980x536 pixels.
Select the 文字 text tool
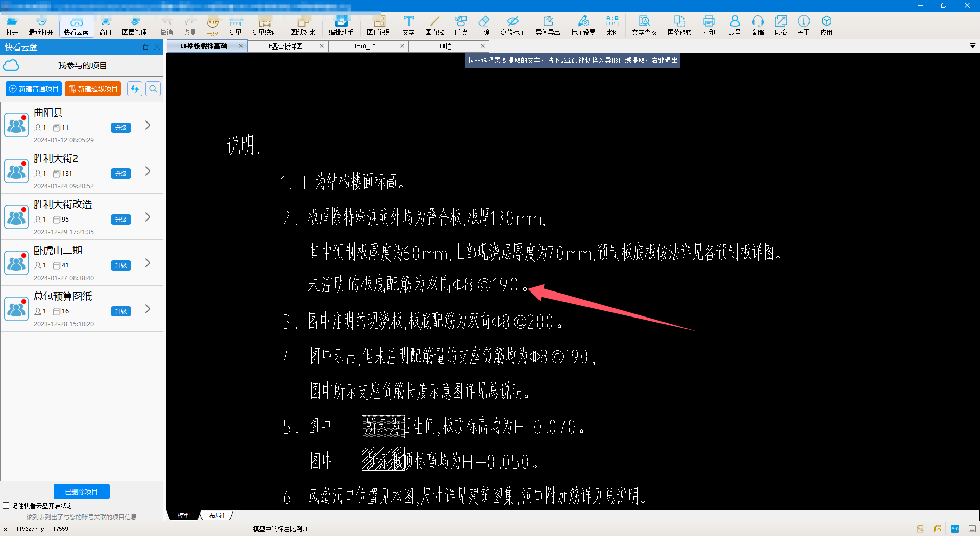pyautogui.click(x=408, y=26)
